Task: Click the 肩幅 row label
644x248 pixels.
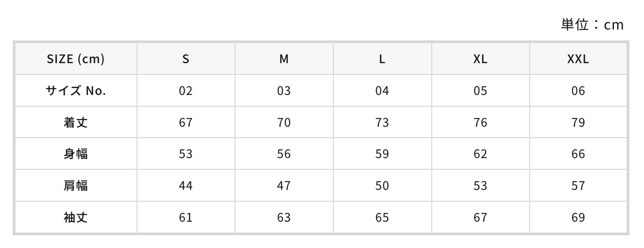Action: click(x=76, y=186)
